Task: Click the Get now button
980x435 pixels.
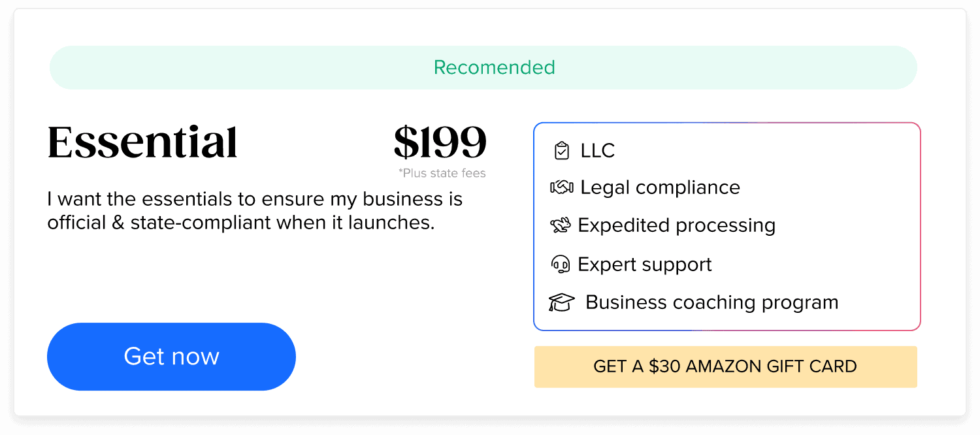Action: coord(171,357)
